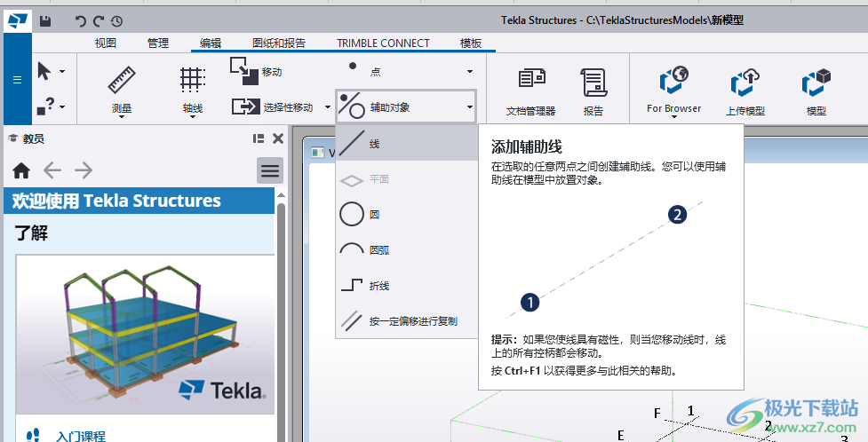Click the 选择性移动 icon
The height and width of the screenshot is (442, 868).
coord(246,107)
